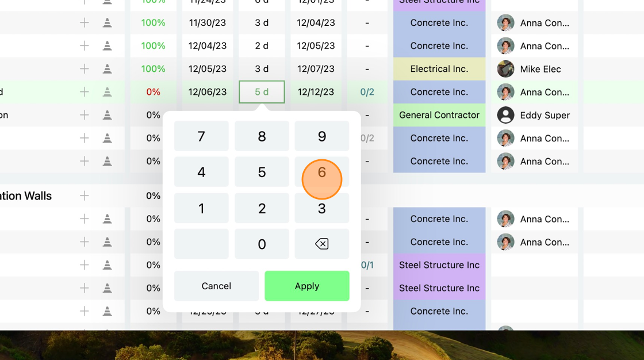Click the red 0% progress value

[x=153, y=91]
